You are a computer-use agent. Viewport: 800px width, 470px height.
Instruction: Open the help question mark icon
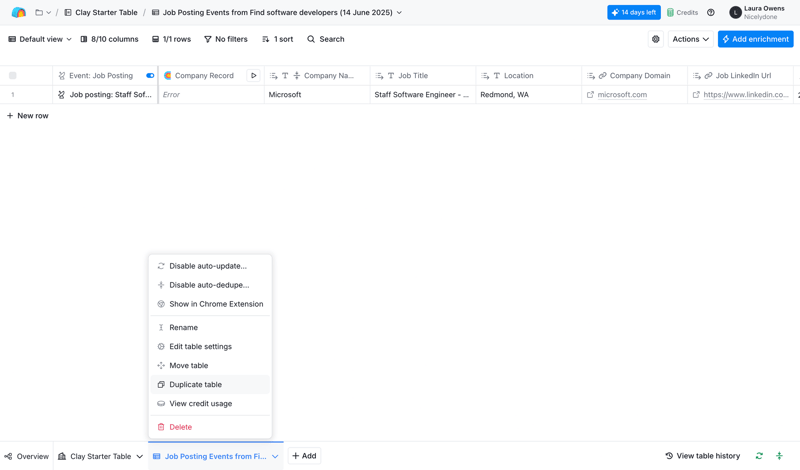[711, 12]
